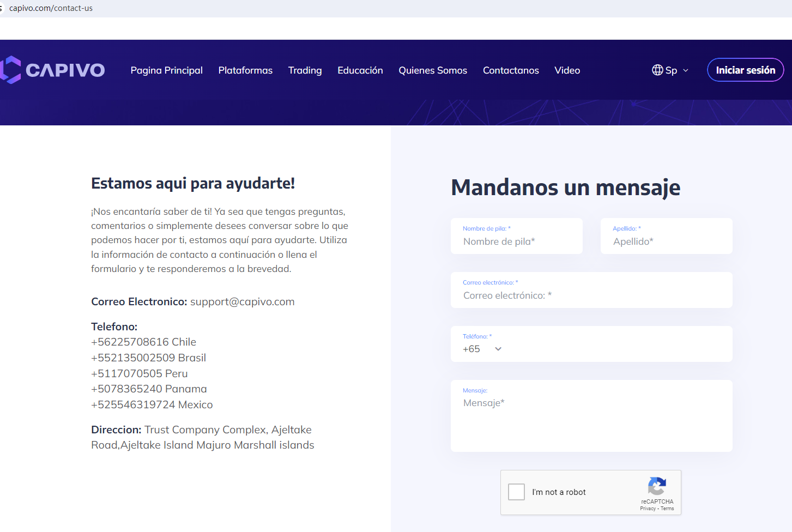Click the reCAPTCHA Terms link
The width and height of the screenshot is (792, 532).
click(x=668, y=509)
